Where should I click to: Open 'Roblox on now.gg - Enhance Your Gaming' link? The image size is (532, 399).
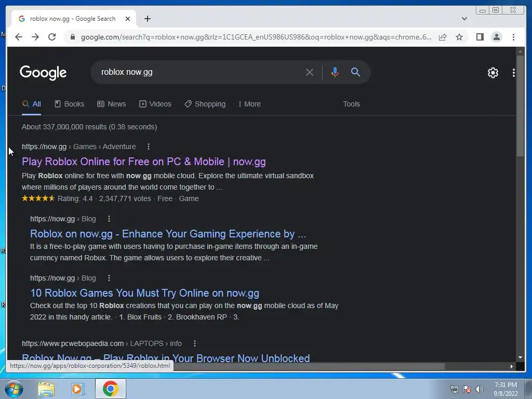[168, 234]
